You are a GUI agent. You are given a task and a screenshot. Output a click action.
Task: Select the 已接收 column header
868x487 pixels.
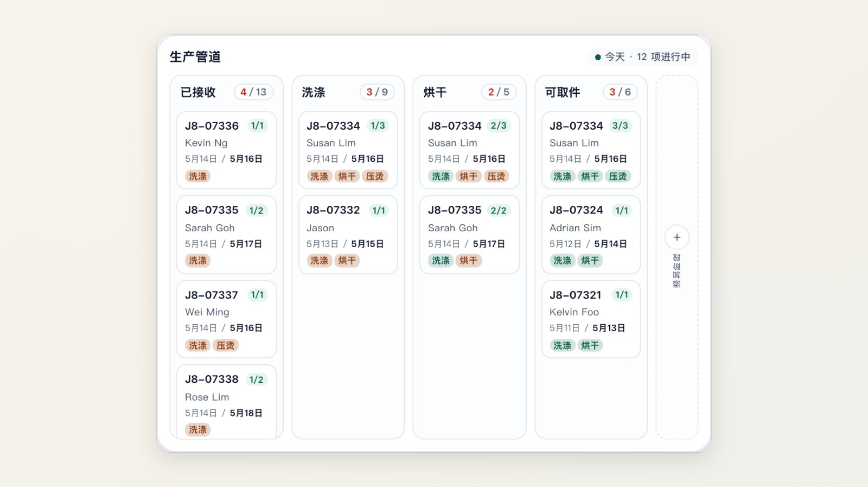(x=198, y=92)
